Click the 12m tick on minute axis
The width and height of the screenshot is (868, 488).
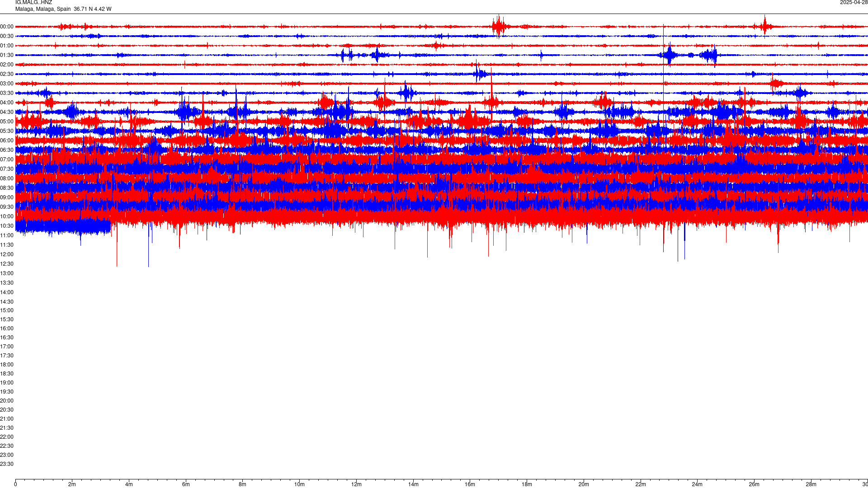(x=356, y=484)
